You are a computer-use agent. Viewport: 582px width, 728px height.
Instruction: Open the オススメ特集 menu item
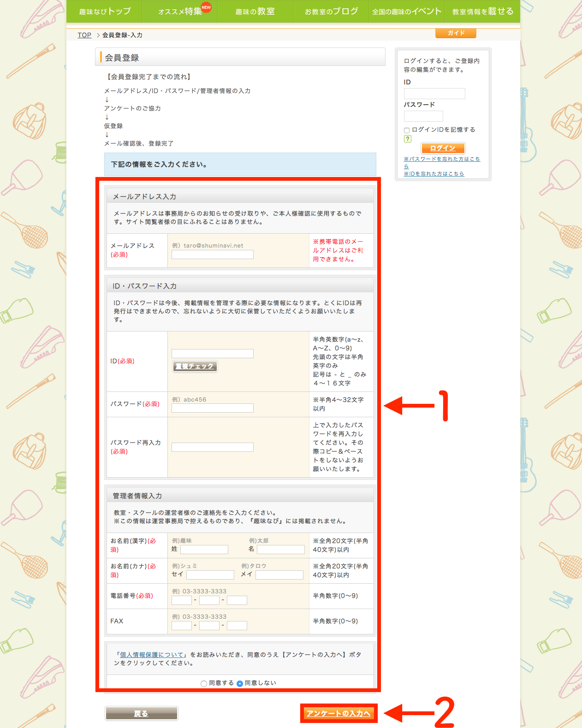(180, 11)
